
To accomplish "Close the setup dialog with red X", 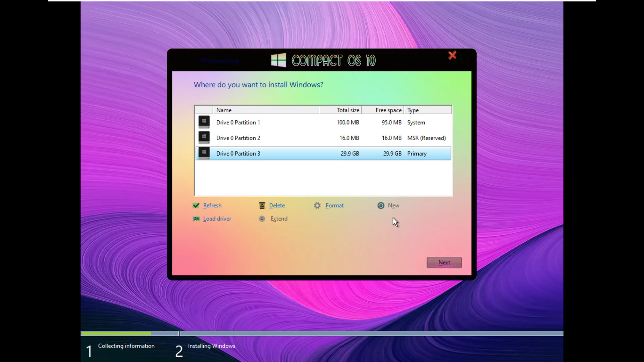I will [x=452, y=55].
